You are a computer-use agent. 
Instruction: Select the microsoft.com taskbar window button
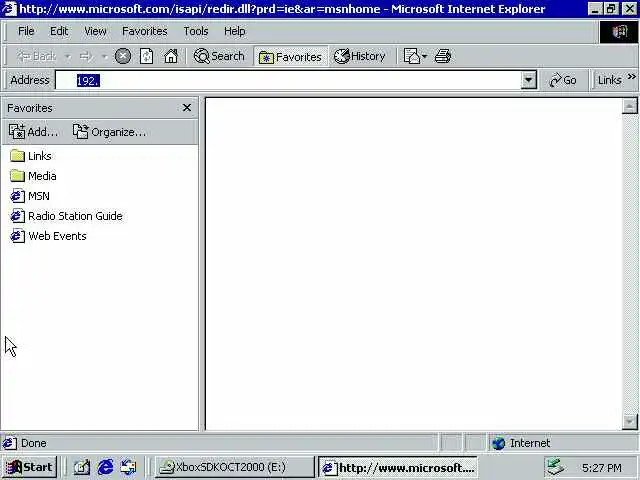398,467
